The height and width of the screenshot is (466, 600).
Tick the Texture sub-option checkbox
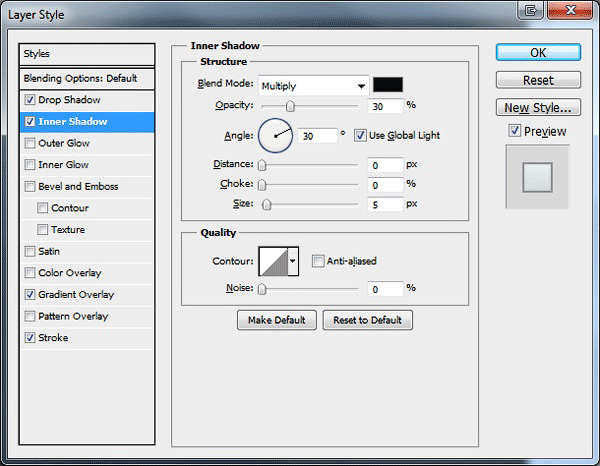pos(42,230)
